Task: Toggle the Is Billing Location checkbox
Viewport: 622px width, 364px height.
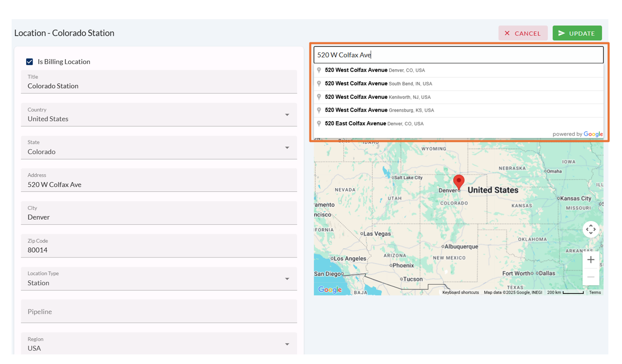Action: pos(30,62)
